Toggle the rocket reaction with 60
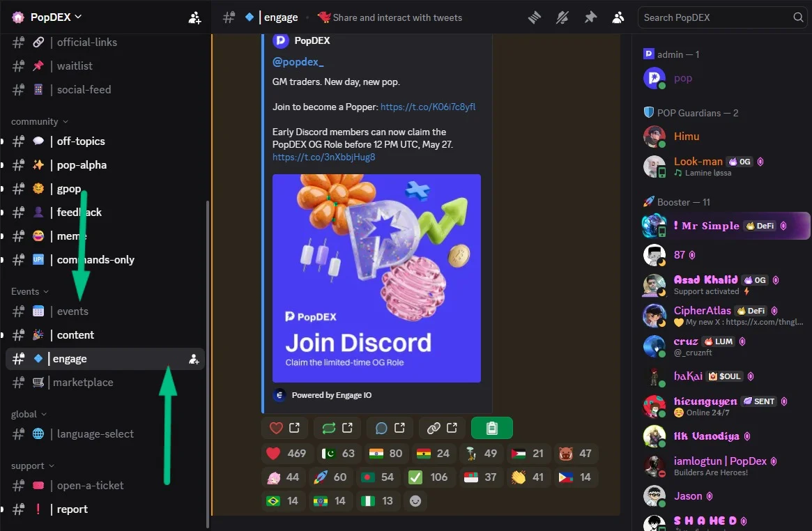This screenshot has width=812, height=531. pyautogui.click(x=330, y=477)
